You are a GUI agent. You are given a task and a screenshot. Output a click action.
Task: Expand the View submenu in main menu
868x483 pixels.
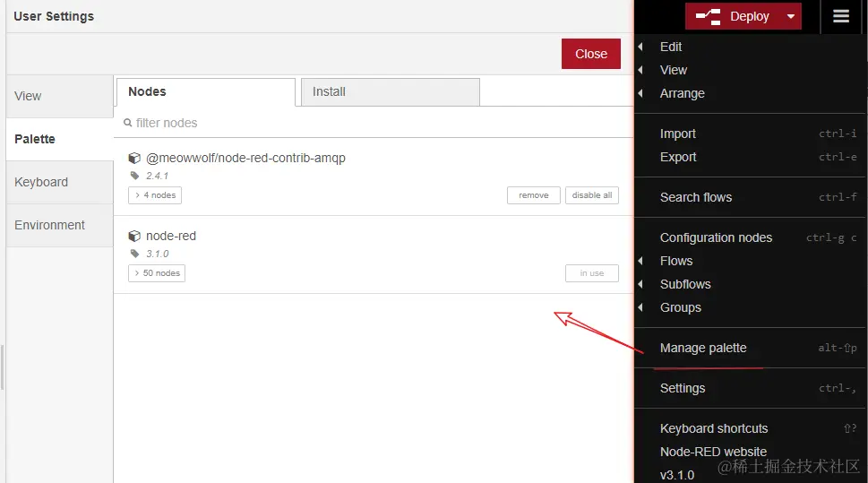point(750,70)
